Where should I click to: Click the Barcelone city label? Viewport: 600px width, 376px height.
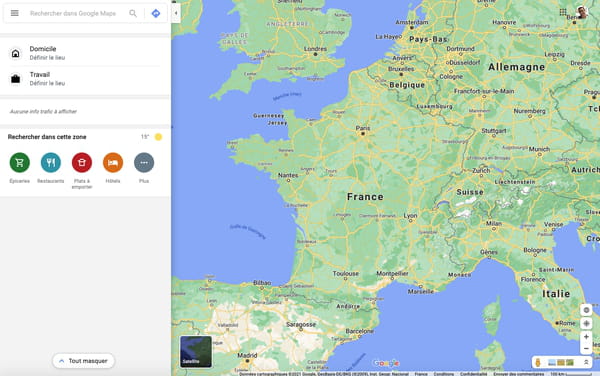359,331
